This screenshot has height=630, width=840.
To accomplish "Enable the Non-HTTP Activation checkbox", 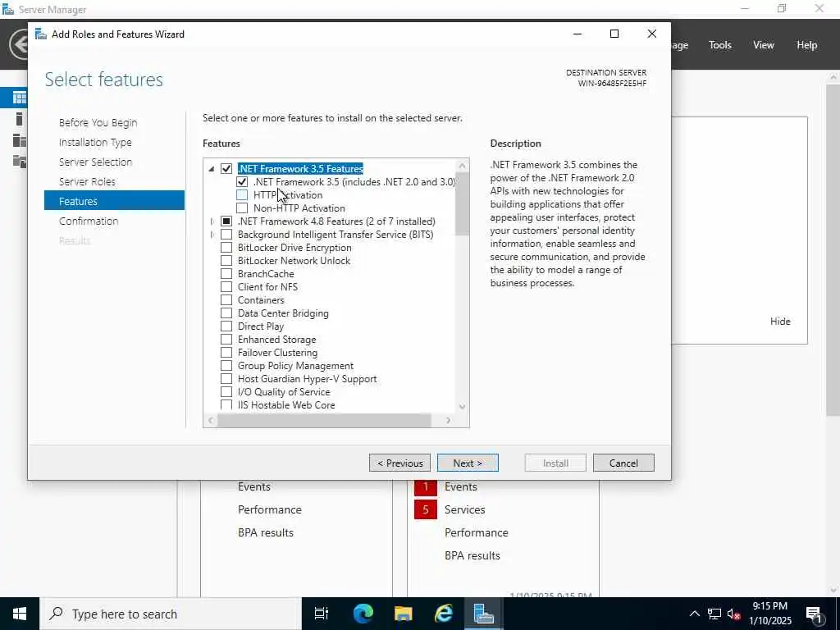I will [242, 208].
